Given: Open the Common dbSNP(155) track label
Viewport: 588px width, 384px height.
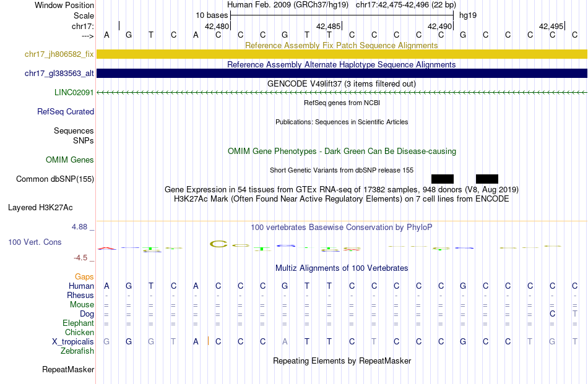Looking at the screenshot, I should click(55, 179).
